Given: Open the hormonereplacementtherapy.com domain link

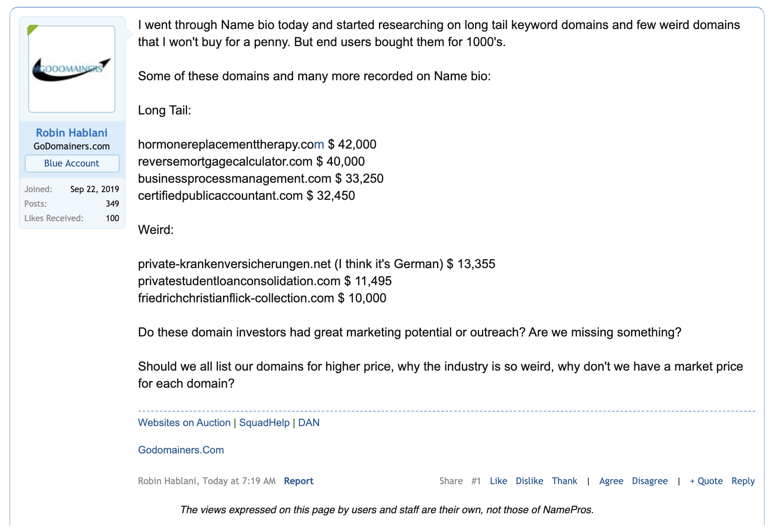Looking at the screenshot, I should (231, 144).
